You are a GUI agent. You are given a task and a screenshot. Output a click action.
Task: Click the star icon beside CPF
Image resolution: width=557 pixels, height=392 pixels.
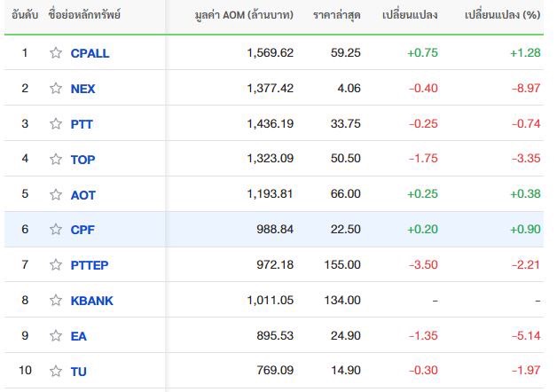click(x=56, y=230)
